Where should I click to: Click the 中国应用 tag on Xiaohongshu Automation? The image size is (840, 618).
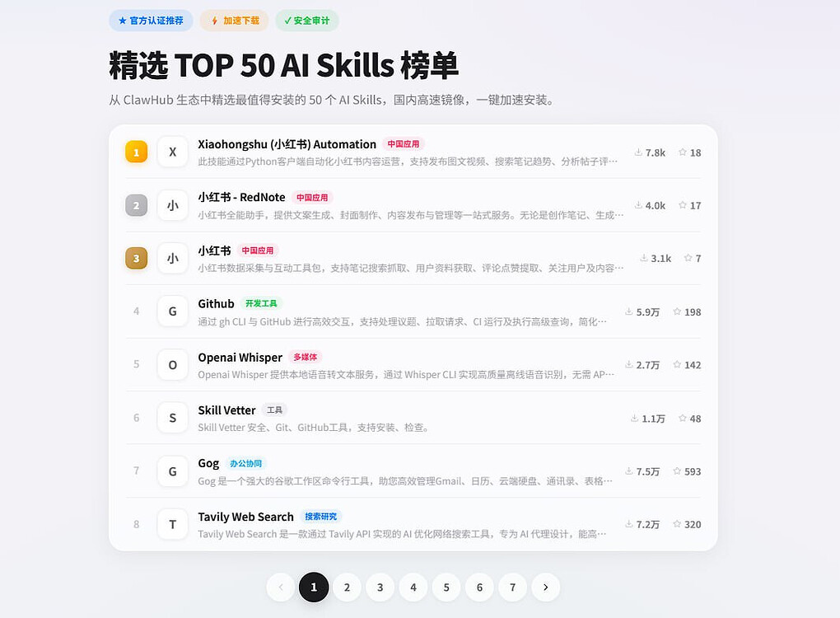click(x=404, y=144)
